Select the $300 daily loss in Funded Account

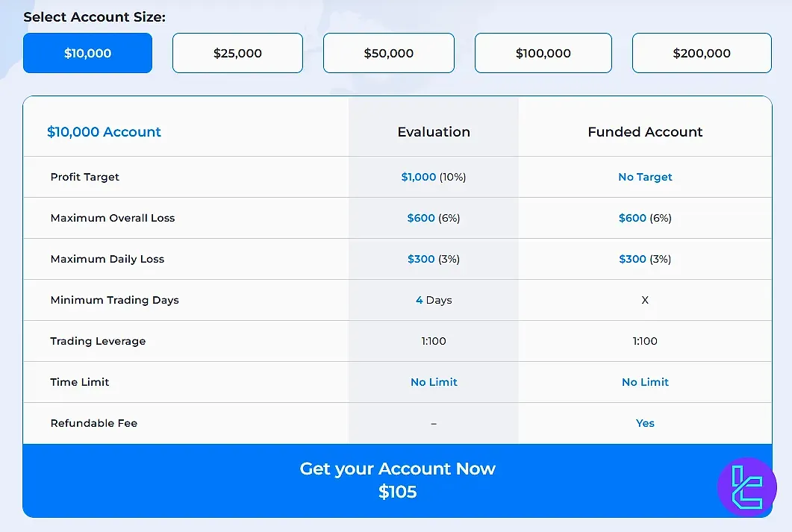pyautogui.click(x=633, y=259)
